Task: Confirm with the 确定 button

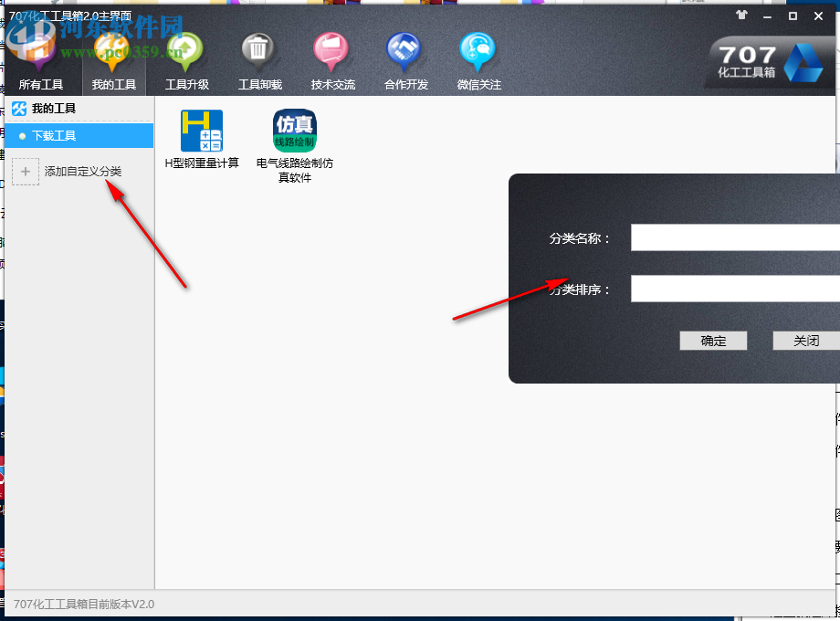Action: (x=713, y=341)
